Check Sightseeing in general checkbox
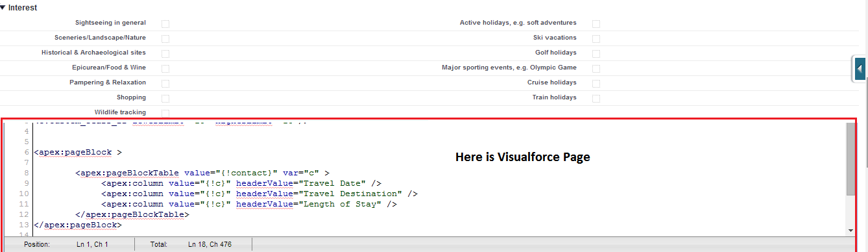 coord(165,23)
